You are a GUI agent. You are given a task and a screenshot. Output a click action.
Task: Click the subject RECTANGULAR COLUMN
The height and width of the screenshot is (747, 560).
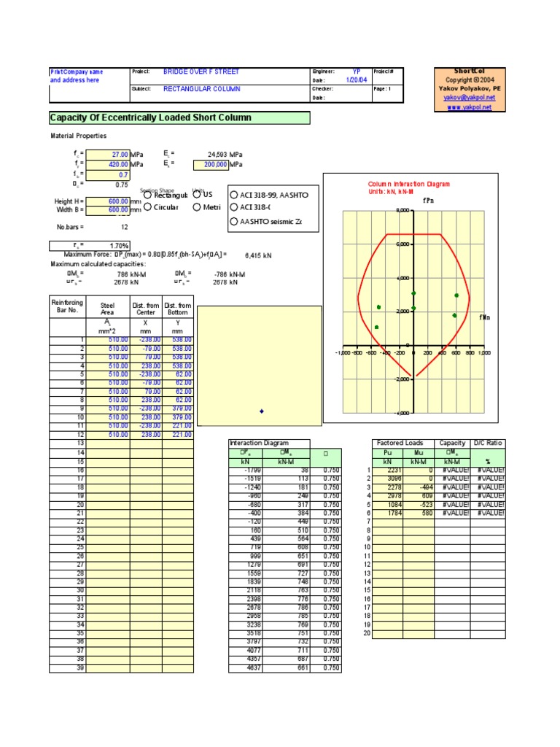coord(201,89)
